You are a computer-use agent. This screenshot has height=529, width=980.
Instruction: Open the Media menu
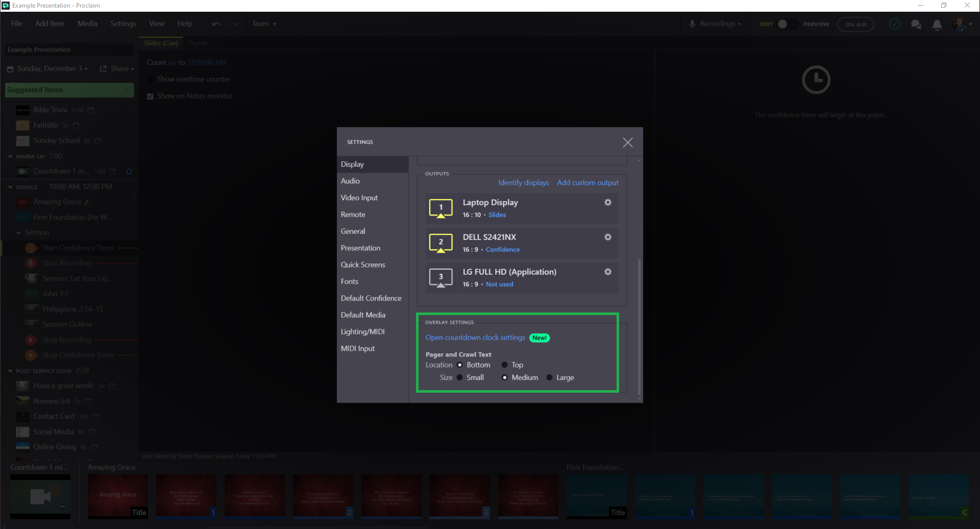(x=87, y=23)
